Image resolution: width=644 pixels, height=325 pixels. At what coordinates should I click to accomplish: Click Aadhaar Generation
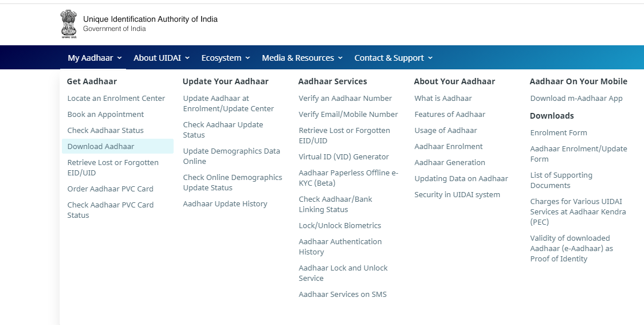(450, 162)
